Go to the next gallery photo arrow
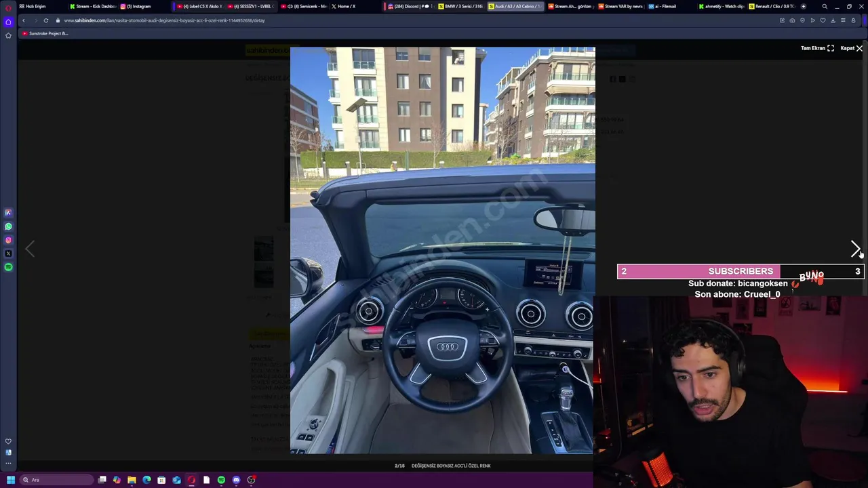 tap(856, 249)
